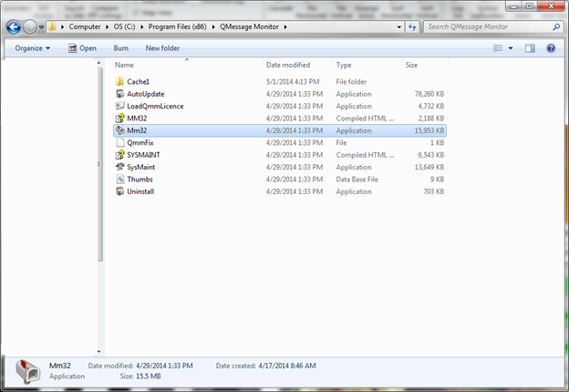This screenshot has height=392, width=569.
Task: Click the SysMaint application icon
Action: [x=119, y=167]
